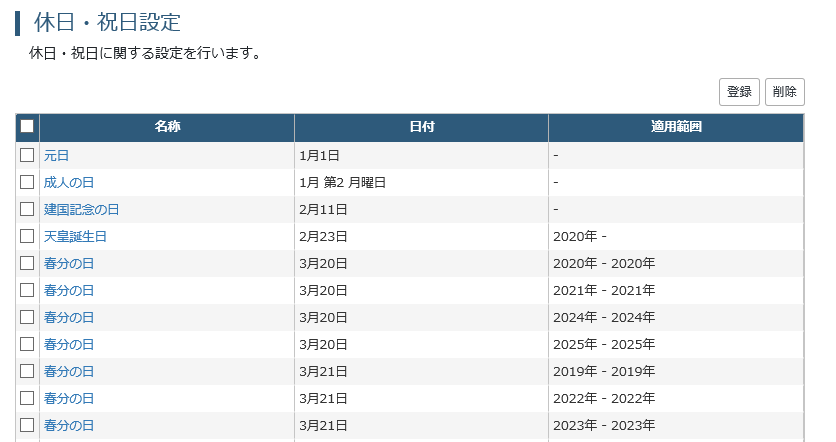Image resolution: width=836 pixels, height=442 pixels.
Task: Select the 建国記念の日 row checkbox
Action: [x=27, y=209]
